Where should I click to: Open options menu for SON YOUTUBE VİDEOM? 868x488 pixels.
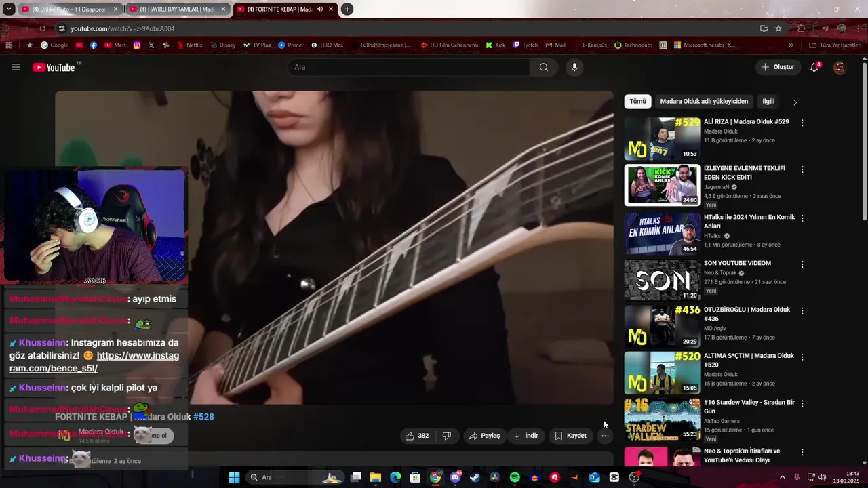(802, 264)
